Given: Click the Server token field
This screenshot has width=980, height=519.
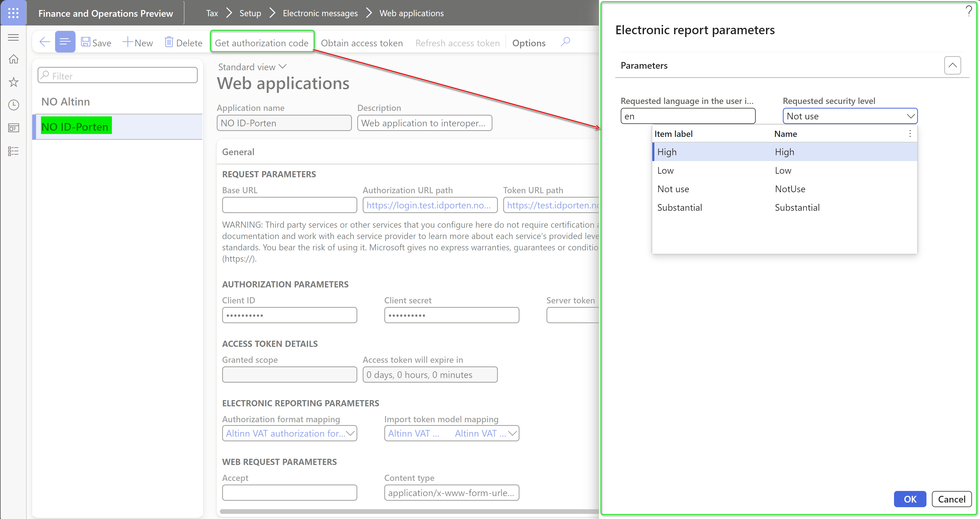Looking at the screenshot, I should 573,315.
